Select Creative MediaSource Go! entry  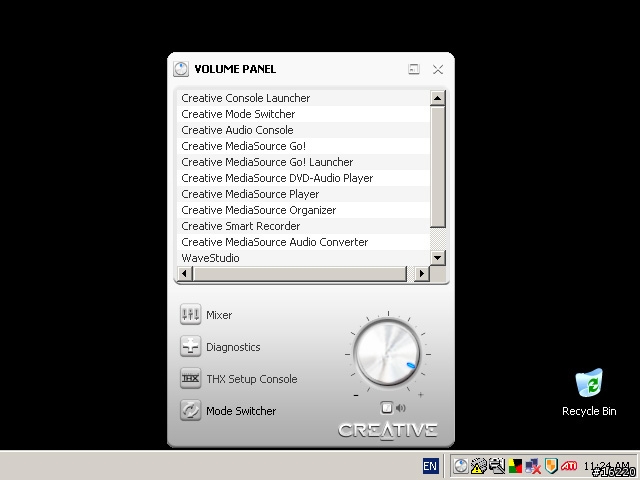pyautogui.click(x=303, y=146)
